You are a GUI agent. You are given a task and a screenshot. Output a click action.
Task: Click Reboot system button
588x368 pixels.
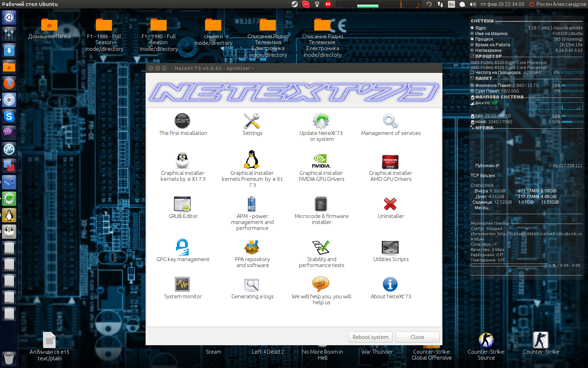point(370,337)
